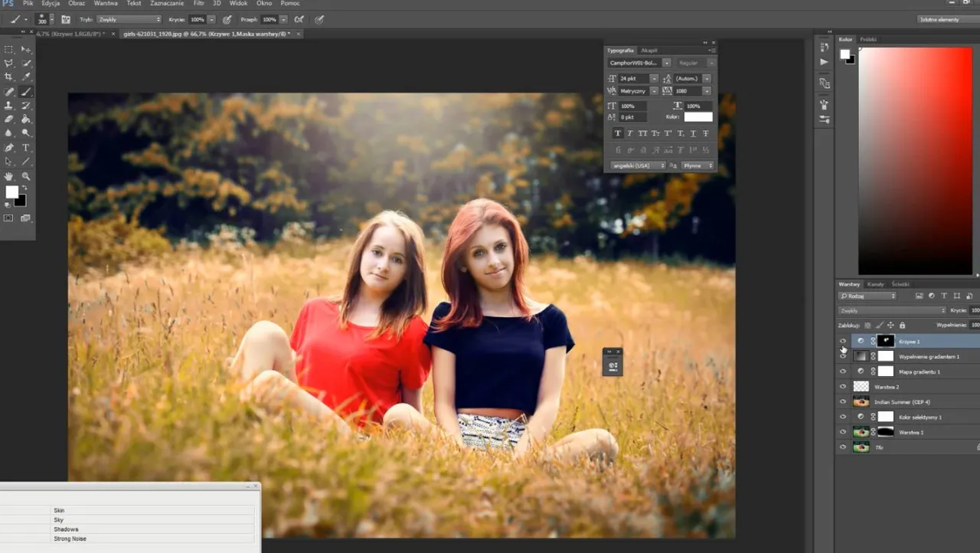
Task: Select the Crop tool
Action: pyautogui.click(x=9, y=77)
